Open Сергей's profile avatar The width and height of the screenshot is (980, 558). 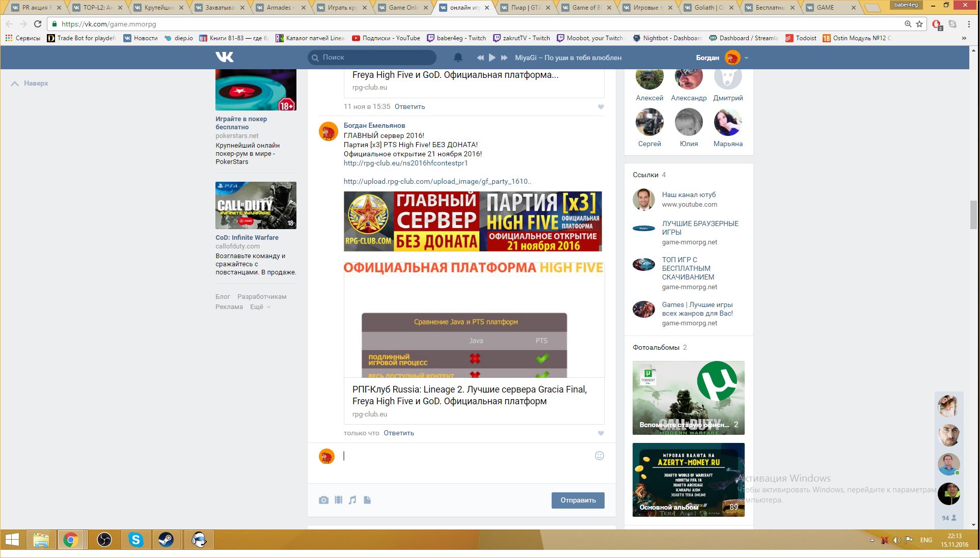tap(649, 122)
